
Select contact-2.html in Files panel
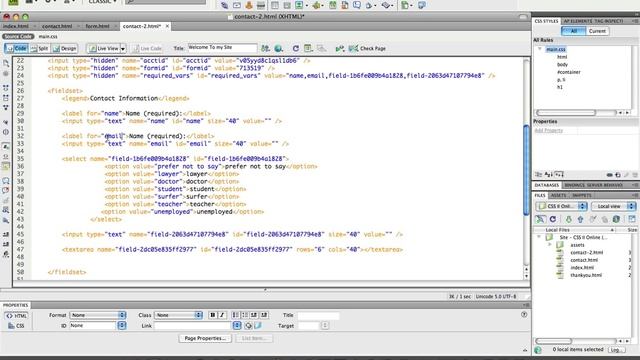click(587, 253)
